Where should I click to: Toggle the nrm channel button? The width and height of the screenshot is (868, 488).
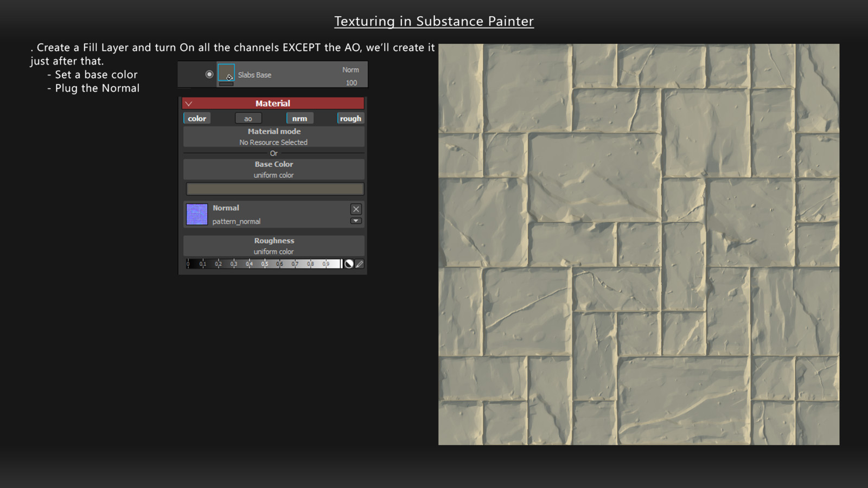[x=299, y=118]
